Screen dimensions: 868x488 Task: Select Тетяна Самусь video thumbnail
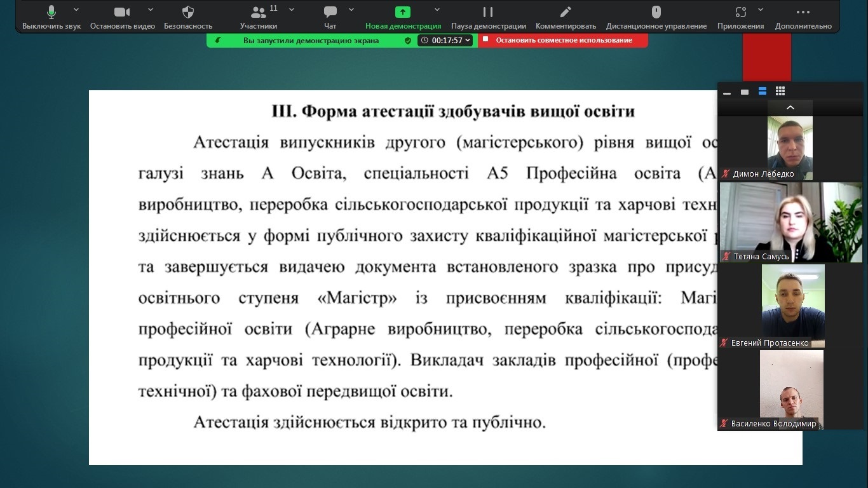tap(790, 222)
